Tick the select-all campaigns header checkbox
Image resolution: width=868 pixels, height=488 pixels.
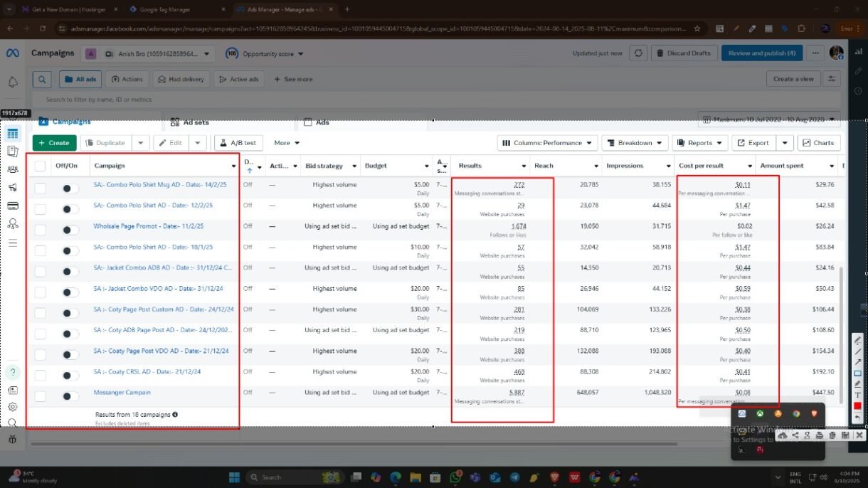pos(40,166)
